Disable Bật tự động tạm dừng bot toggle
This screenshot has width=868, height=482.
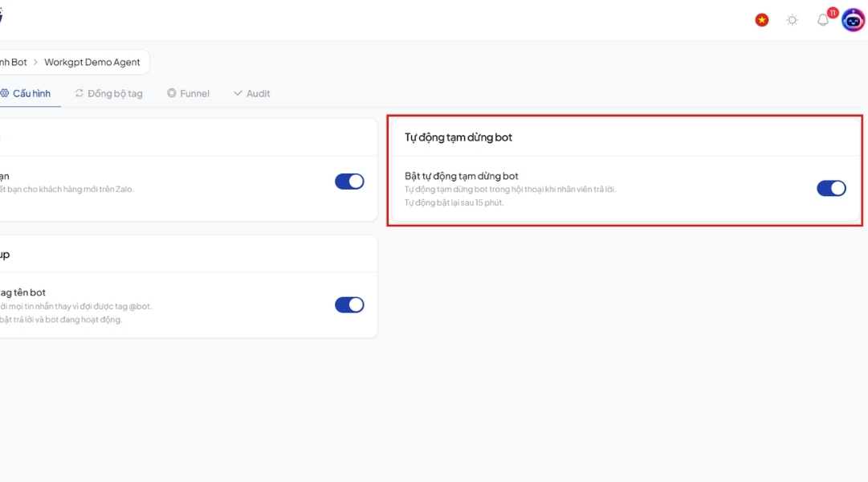(831, 188)
